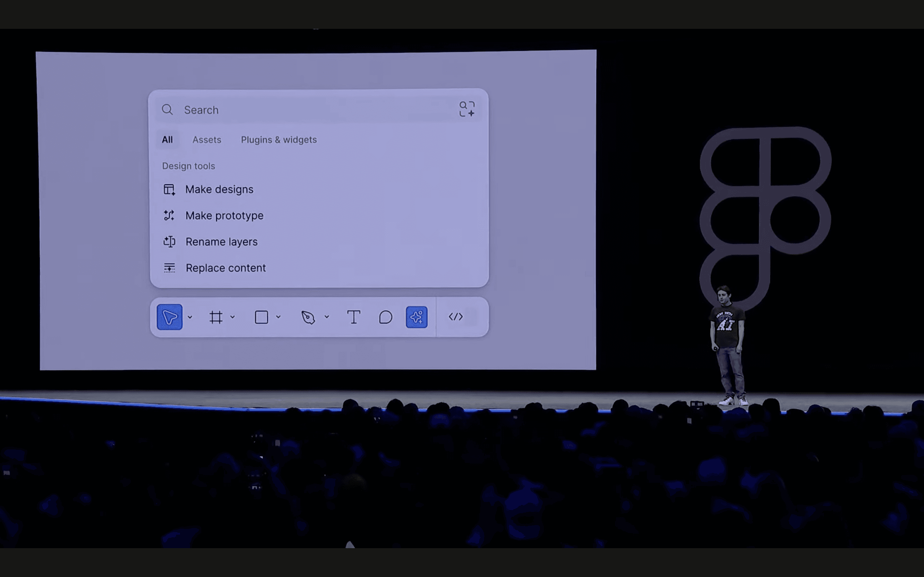Select the All tab
924x577 pixels.
(167, 140)
